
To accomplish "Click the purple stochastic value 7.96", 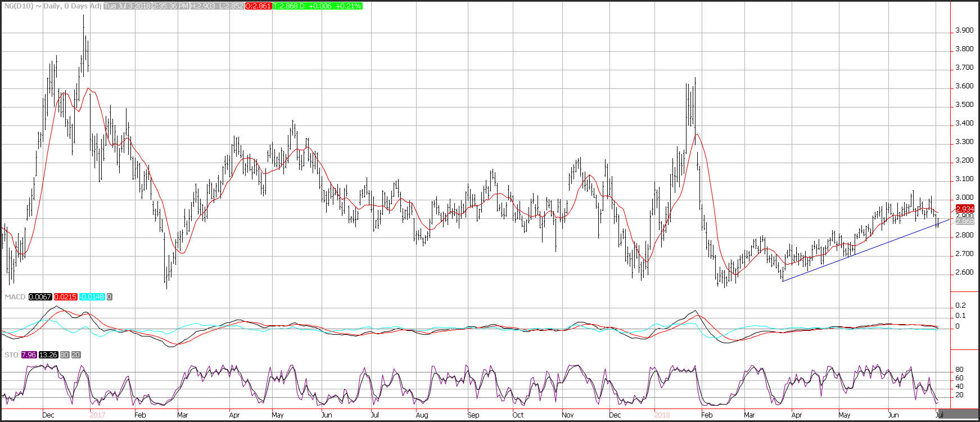I will (x=29, y=355).
